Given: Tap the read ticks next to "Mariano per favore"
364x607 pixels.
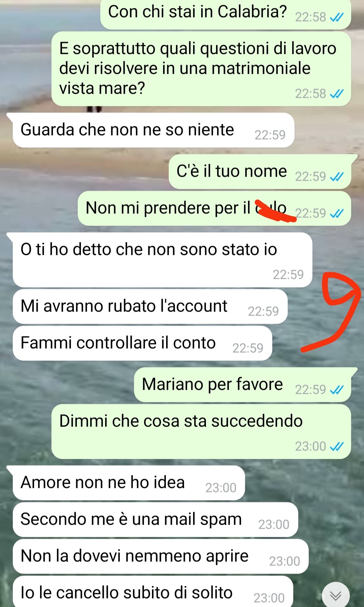Looking at the screenshot, I should click(337, 390).
